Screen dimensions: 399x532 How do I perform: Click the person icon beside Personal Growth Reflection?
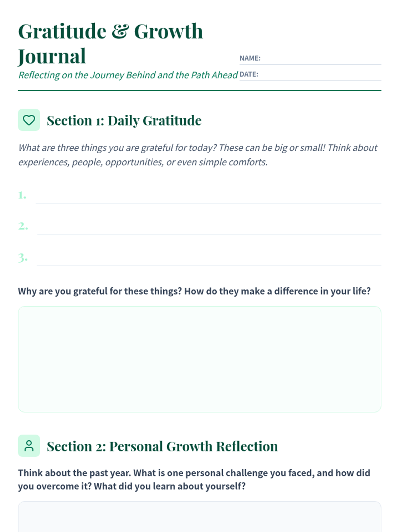pyautogui.click(x=29, y=446)
